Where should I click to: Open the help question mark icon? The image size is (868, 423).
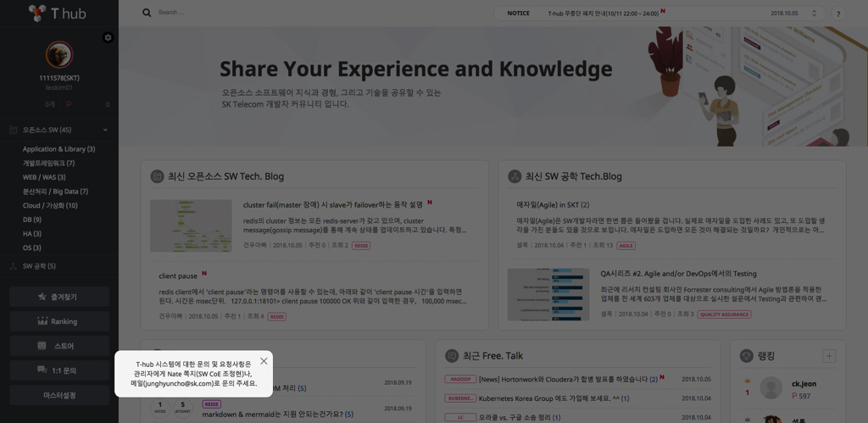click(x=838, y=14)
